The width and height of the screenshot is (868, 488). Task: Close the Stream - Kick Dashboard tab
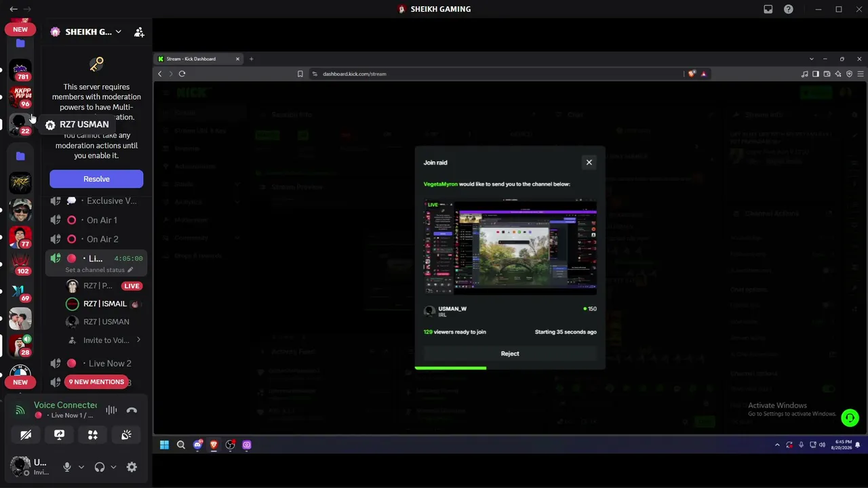coord(237,59)
